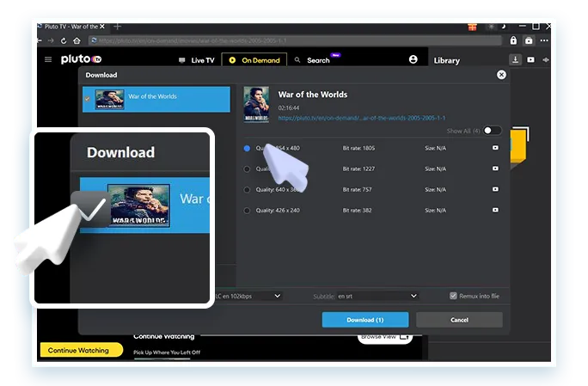588x386 pixels.
Task: Click video icon on the bit rate 757 row
Action: pos(495,189)
